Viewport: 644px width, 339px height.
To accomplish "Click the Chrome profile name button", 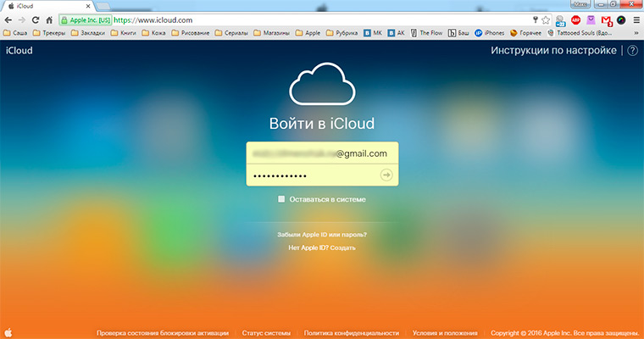I will coord(580,3).
